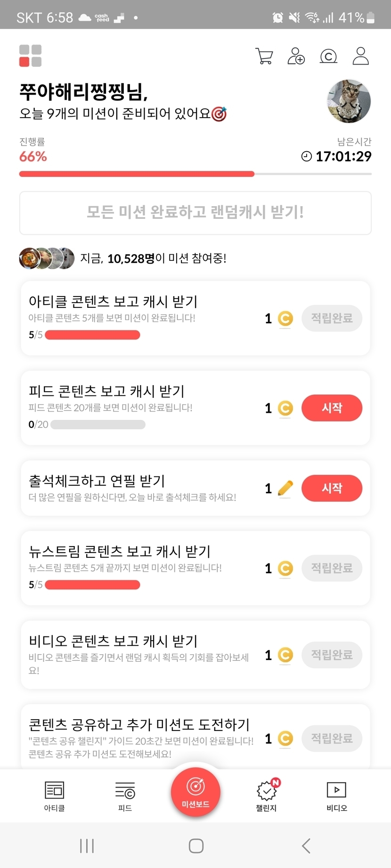Open the grid menu icon at top left

click(x=30, y=56)
